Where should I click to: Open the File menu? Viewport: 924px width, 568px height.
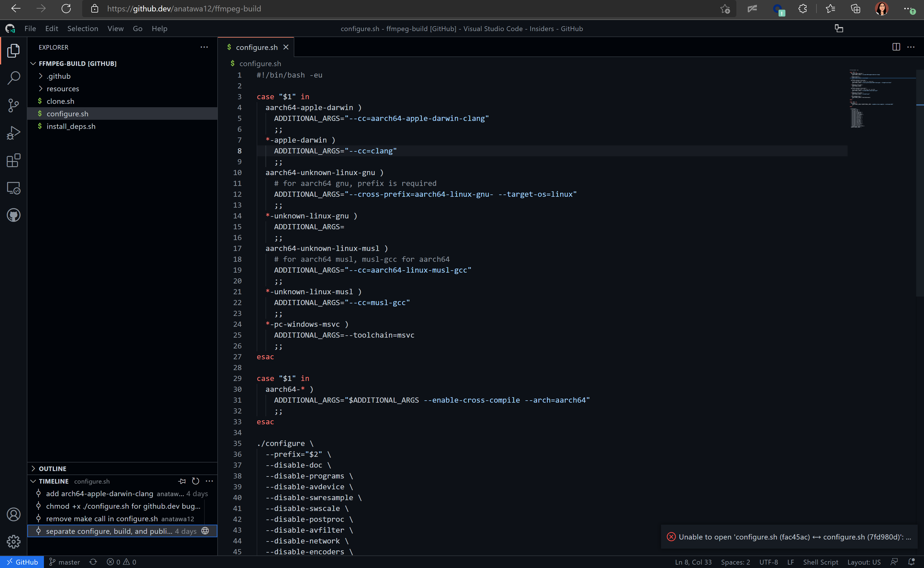point(30,29)
